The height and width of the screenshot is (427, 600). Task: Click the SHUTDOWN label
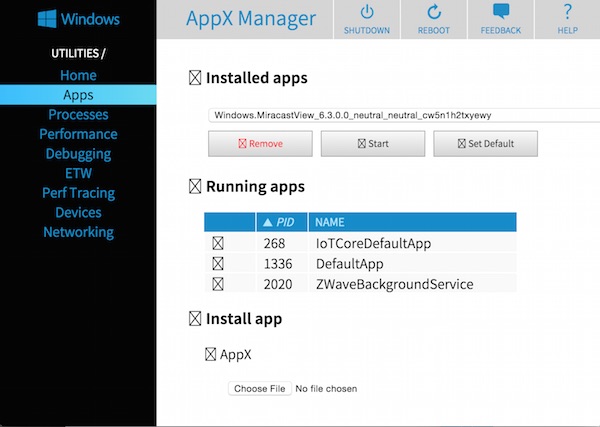367,30
